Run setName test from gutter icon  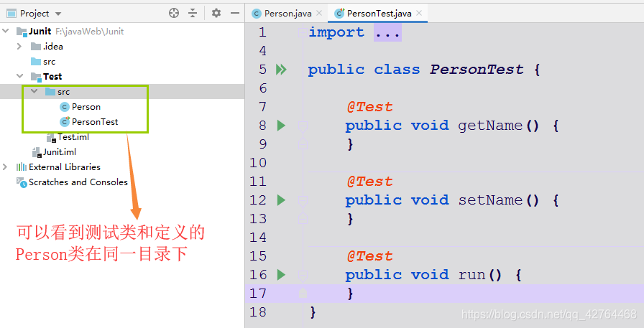281,200
